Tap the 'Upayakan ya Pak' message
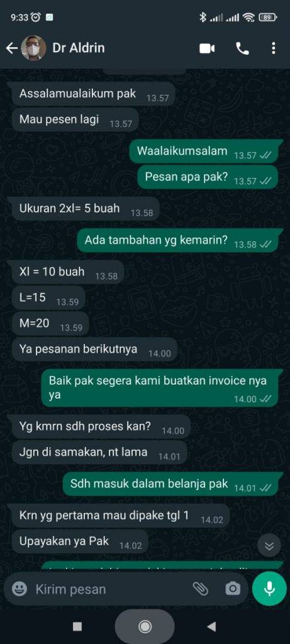Image resolution: width=290 pixels, height=644 pixels. [80, 541]
